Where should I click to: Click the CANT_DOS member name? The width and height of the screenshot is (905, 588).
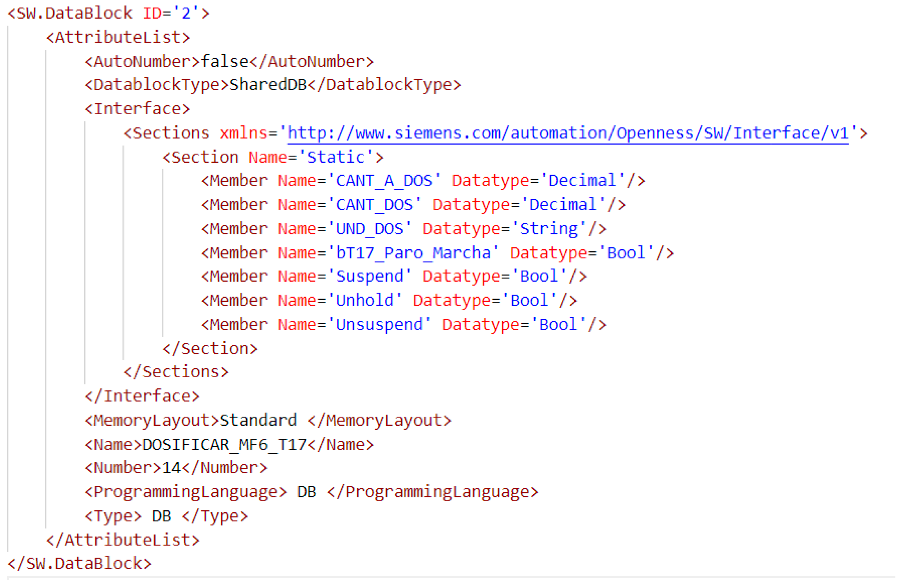(374, 205)
